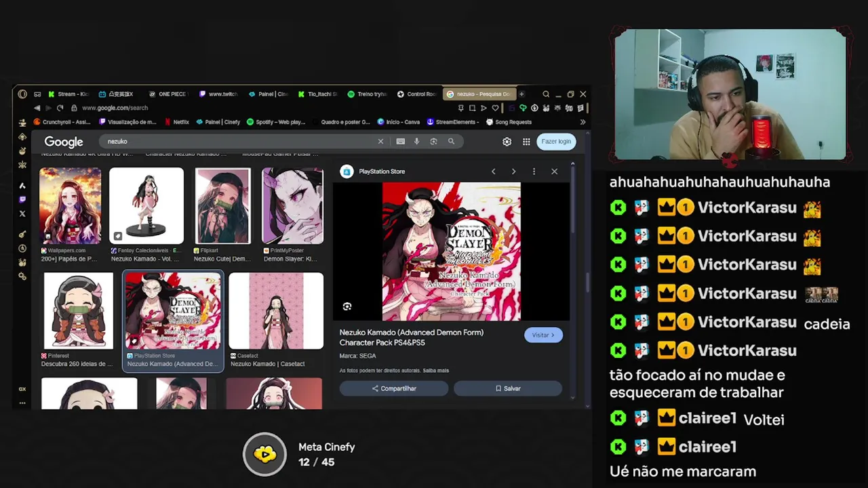Switch to the Treino tryhard Spotify tab
This screenshot has width=868, height=488.
[368, 94]
